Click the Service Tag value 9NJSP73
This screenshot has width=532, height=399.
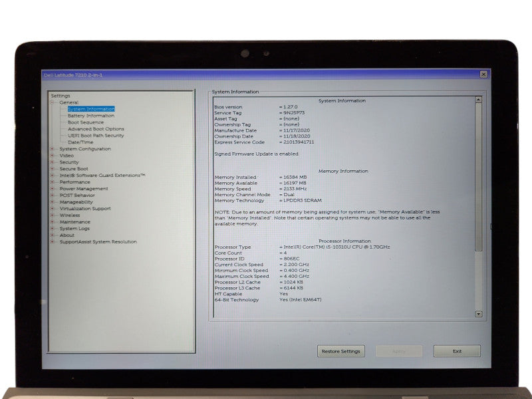click(x=294, y=112)
